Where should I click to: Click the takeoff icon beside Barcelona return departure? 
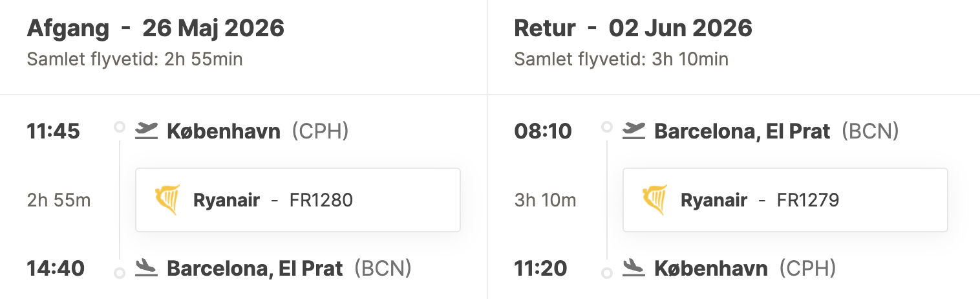[634, 131]
